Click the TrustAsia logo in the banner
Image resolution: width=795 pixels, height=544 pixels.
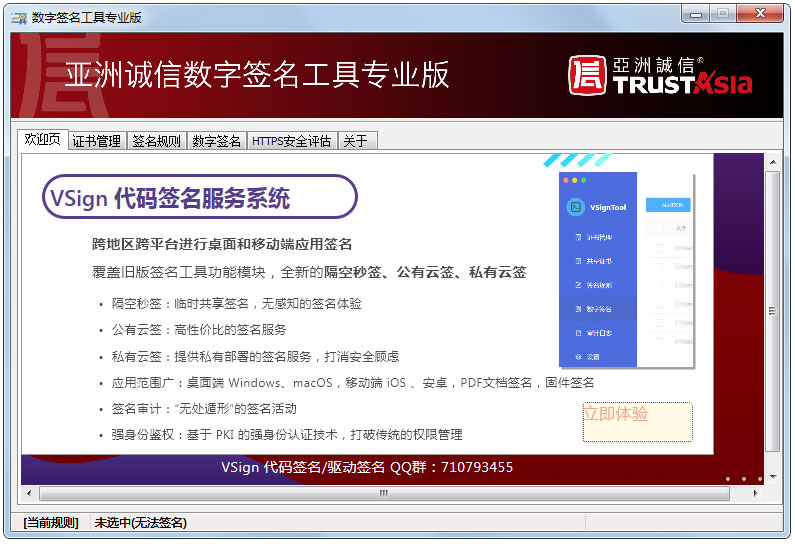pyautogui.click(x=660, y=76)
